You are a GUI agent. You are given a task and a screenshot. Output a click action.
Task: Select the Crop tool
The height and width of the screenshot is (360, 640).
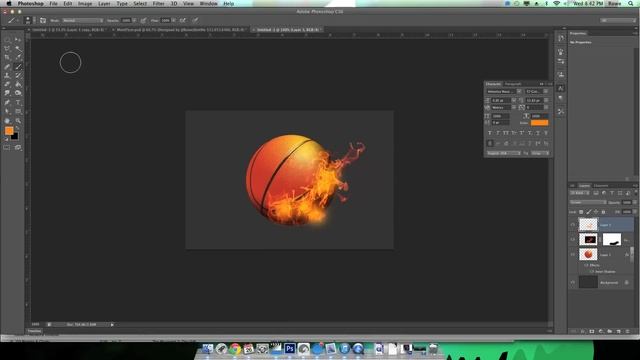click(7, 58)
